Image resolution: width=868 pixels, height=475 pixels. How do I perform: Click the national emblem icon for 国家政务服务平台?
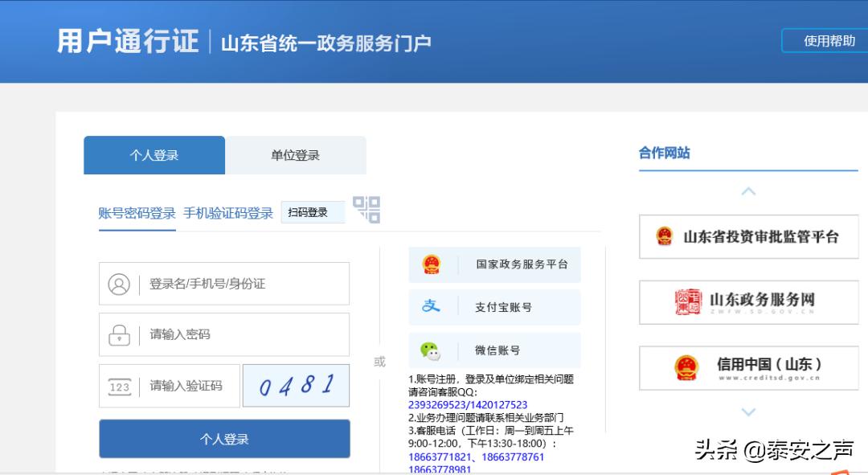(432, 264)
